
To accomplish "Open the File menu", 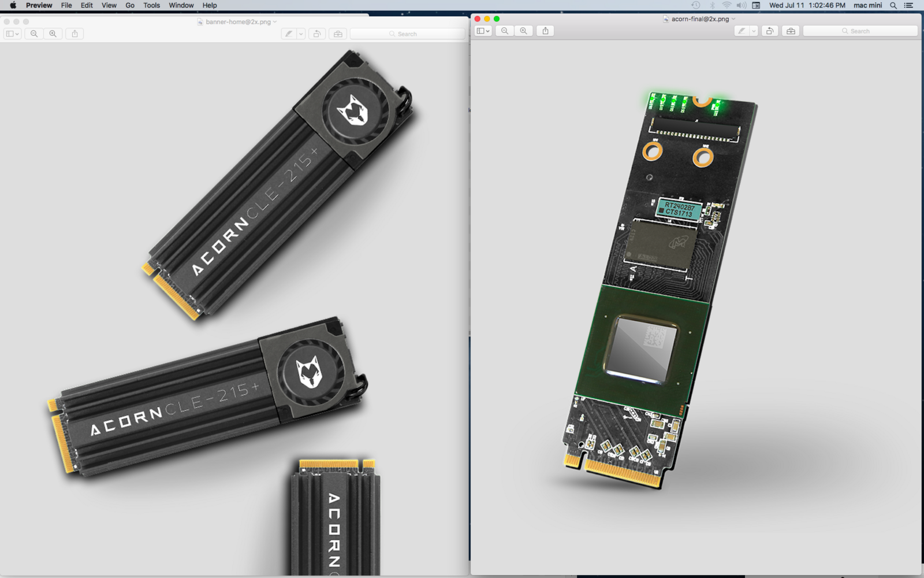I will click(x=66, y=5).
